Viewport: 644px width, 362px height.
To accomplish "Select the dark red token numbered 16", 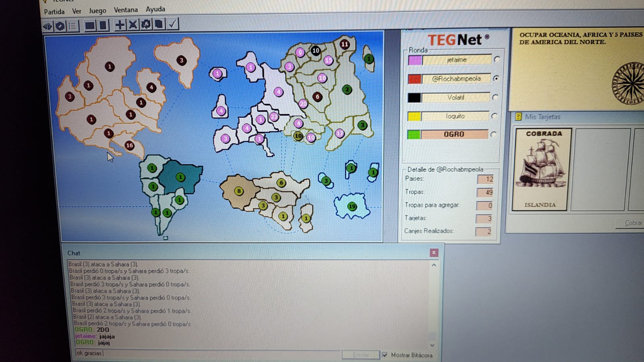I will coord(129,145).
